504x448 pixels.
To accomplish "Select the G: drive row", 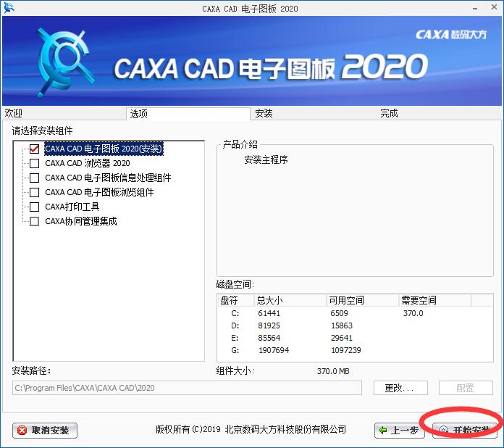I will point(355,350).
